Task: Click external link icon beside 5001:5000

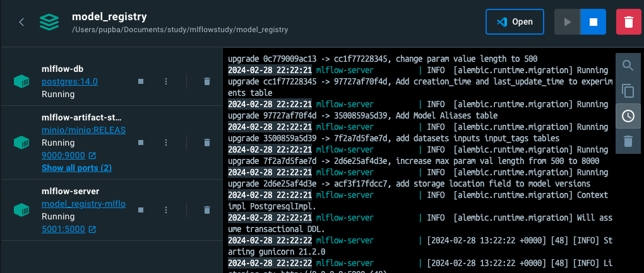Action: (x=92, y=229)
